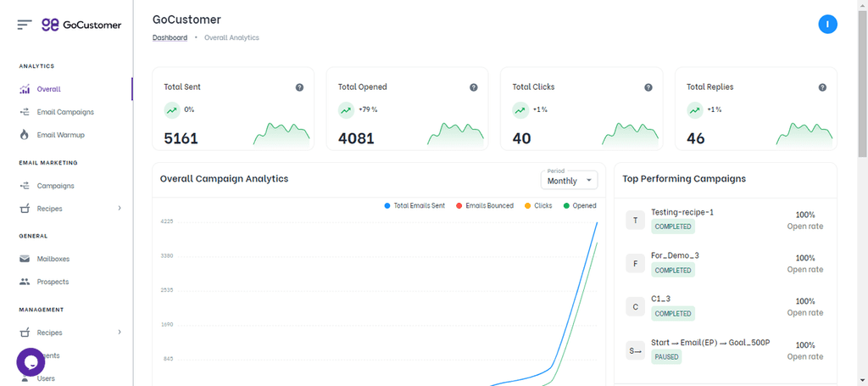Image resolution: width=868 pixels, height=386 pixels.
Task: Open the Period Monthly dropdown
Action: click(569, 180)
